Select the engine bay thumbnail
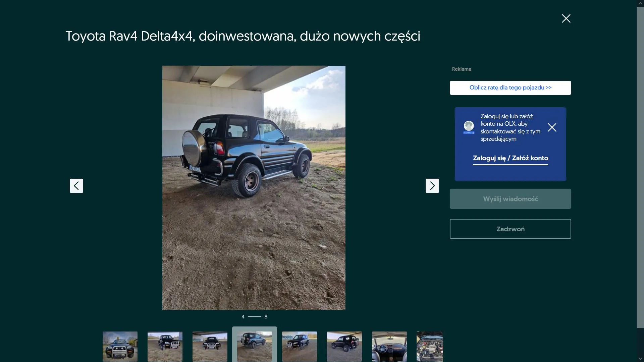This screenshot has width=644, height=362. tap(430, 347)
